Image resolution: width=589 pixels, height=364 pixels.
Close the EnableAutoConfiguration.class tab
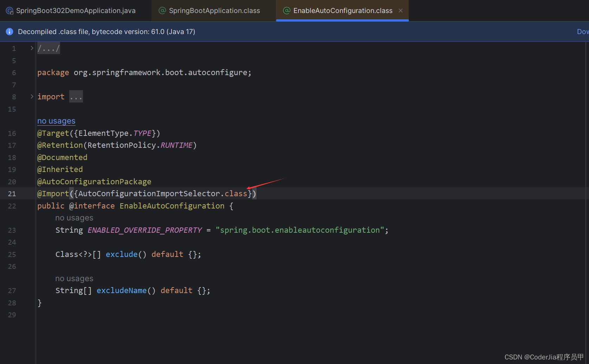(401, 11)
